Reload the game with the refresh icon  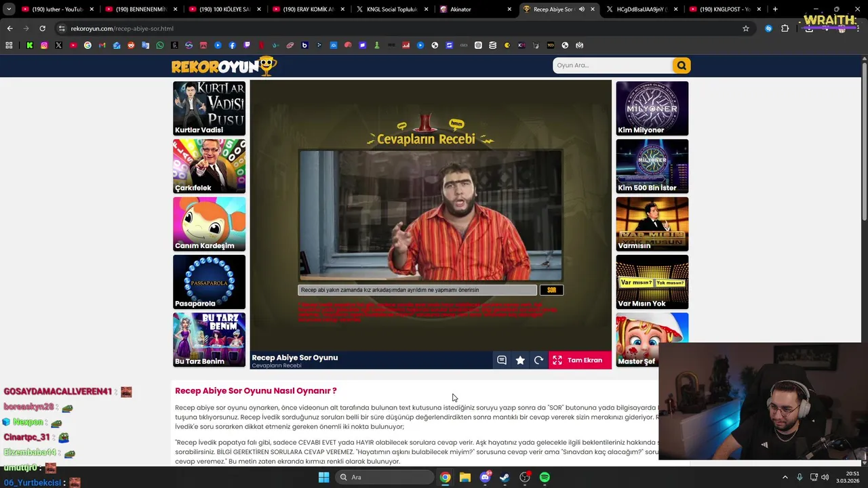pyautogui.click(x=538, y=361)
